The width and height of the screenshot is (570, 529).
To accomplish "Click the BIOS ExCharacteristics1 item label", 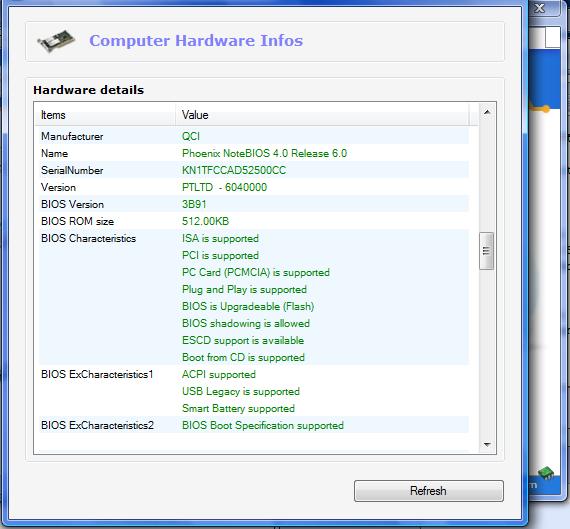I will coord(97,374).
